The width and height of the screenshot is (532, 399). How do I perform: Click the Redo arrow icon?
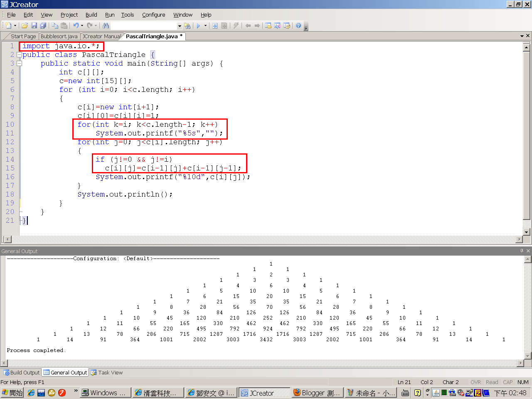click(x=89, y=26)
